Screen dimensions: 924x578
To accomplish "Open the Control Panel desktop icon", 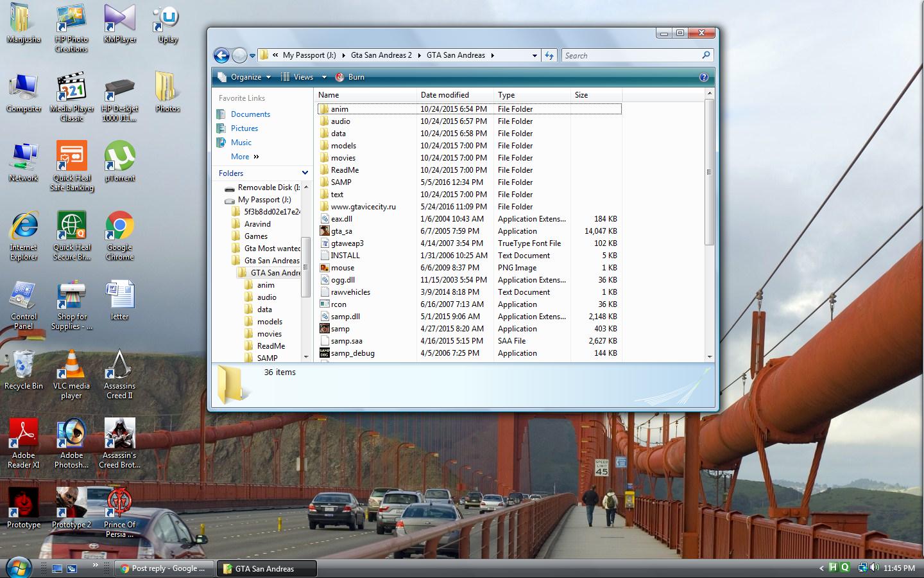I will (x=24, y=305).
